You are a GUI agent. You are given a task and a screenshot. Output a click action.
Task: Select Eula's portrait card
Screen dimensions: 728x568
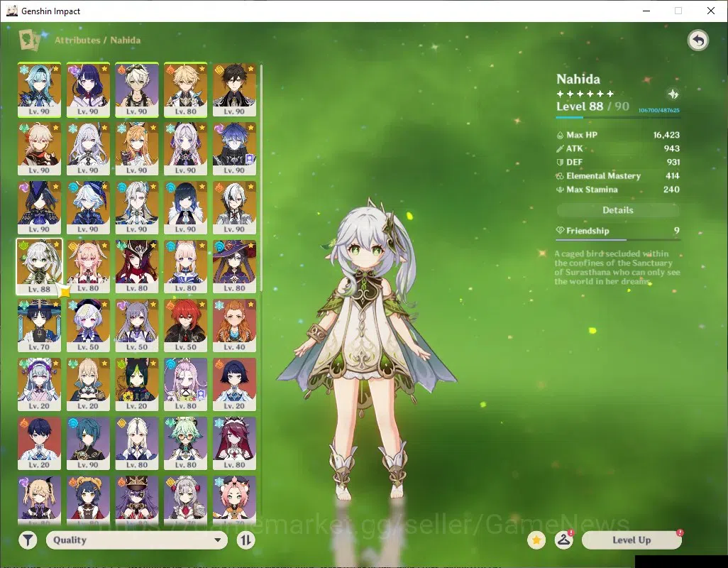click(x=40, y=89)
